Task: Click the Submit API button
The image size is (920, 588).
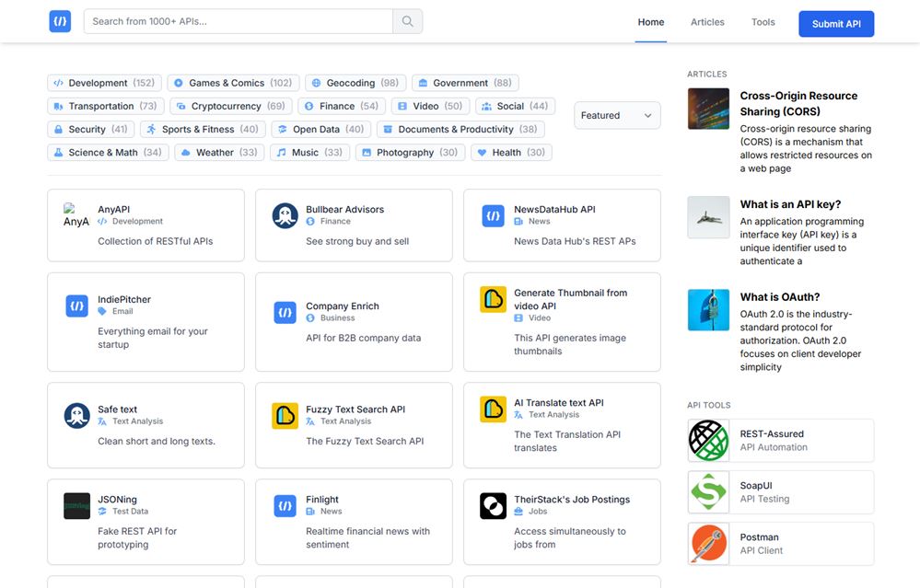Action: click(x=836, y=24)
